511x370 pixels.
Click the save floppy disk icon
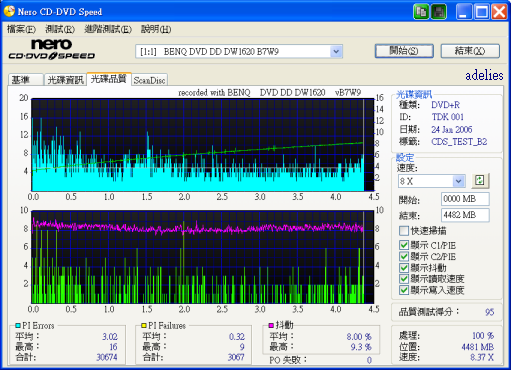click(439, 12)
